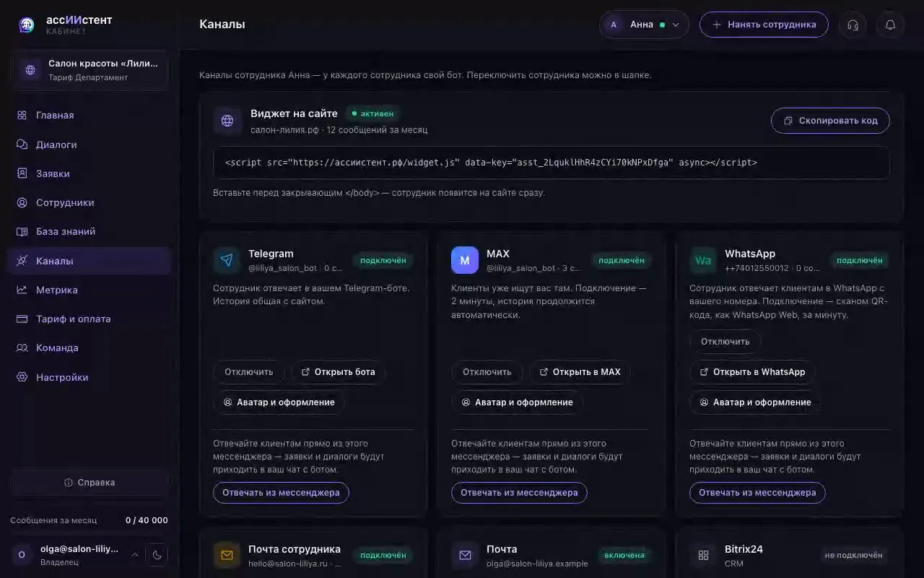
Task: Click the MAX channel icon
Action: [465, 260]
